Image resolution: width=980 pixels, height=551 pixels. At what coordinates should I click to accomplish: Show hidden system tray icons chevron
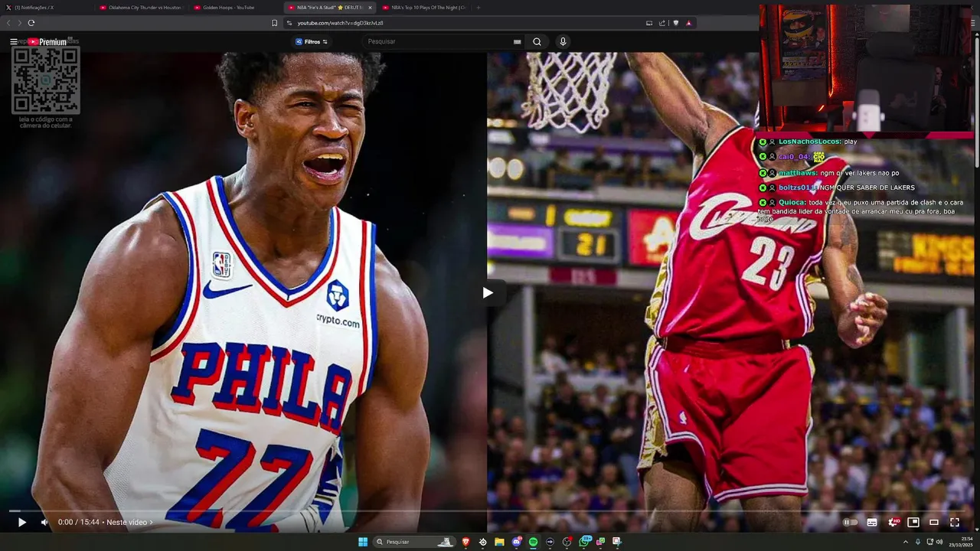906,542
